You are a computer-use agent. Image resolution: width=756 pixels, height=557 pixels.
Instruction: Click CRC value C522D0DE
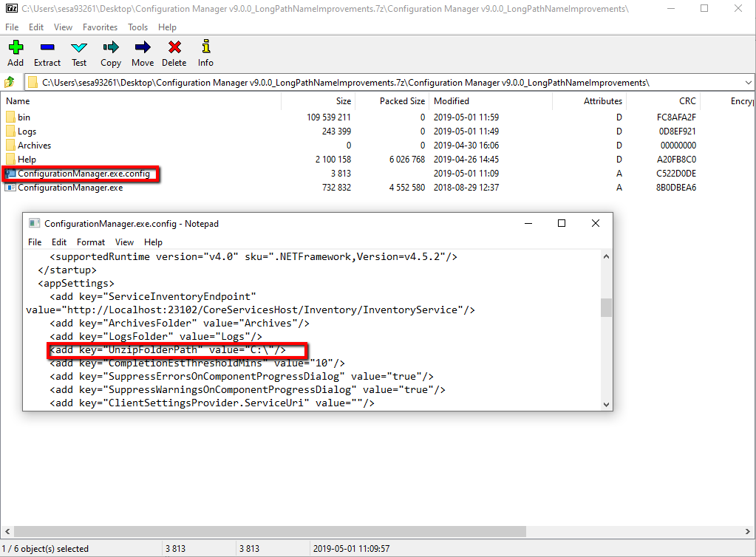(676, 174)
